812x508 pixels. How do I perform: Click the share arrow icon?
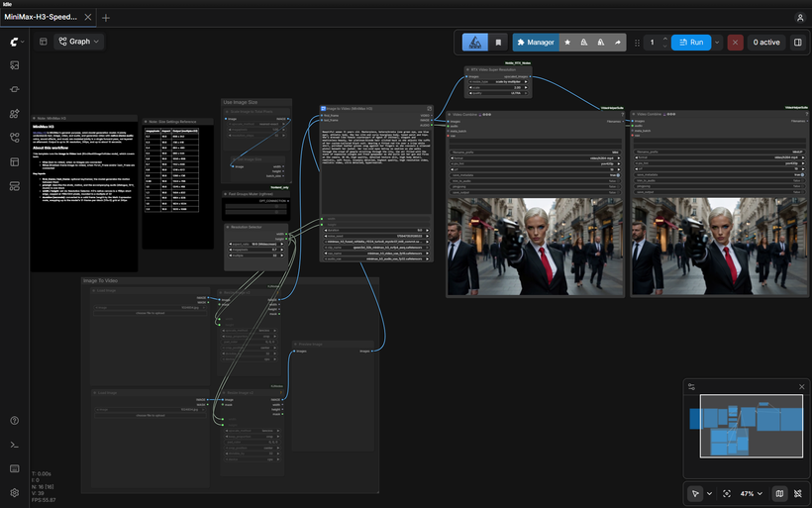[x=617, y=43]
